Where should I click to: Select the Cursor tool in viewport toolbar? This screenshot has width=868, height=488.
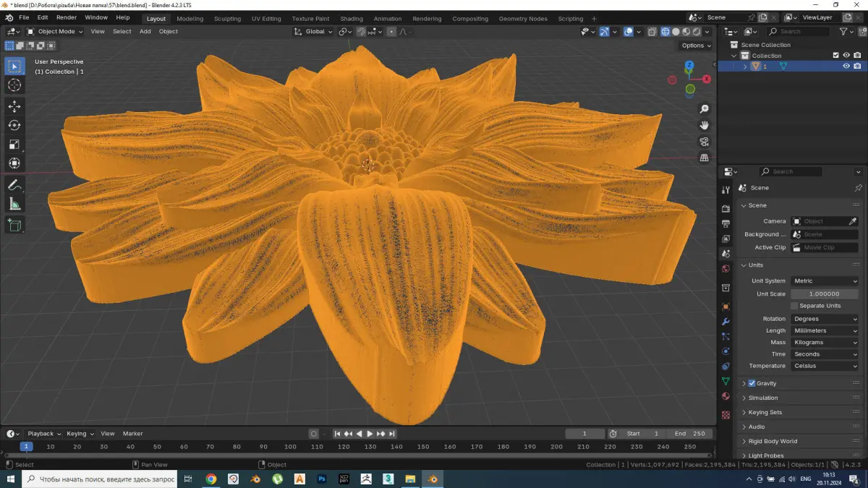pos(14,85)
